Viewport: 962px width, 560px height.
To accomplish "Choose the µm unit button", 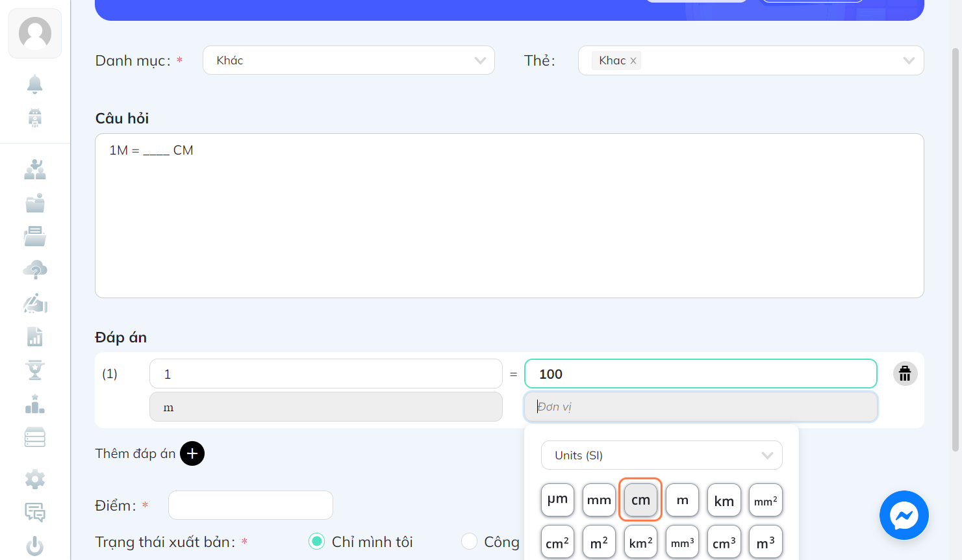I will coord(557,500).
